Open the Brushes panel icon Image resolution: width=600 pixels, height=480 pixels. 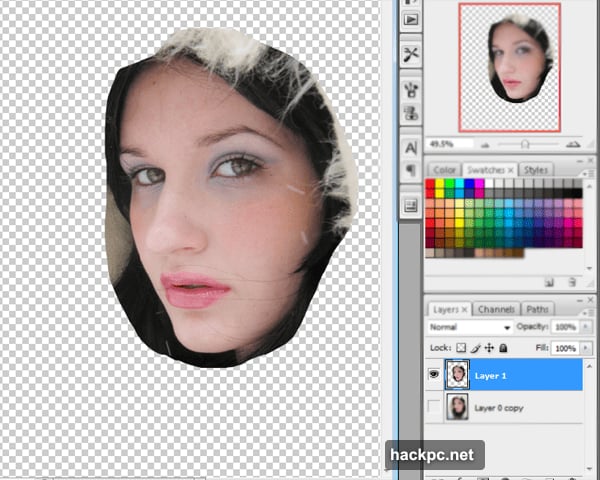coord(411,90)
